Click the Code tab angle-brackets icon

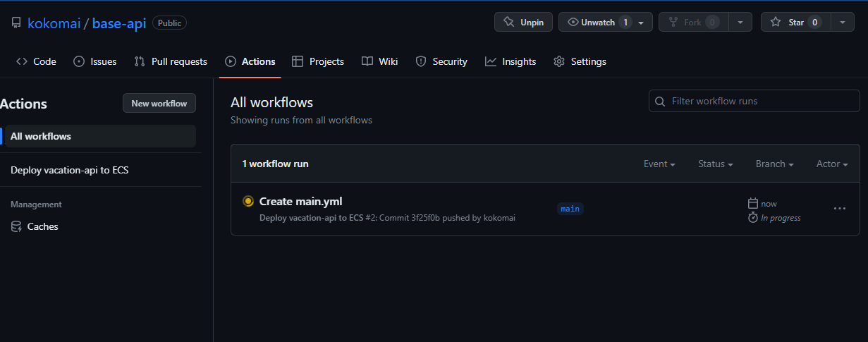(x=22, y=61)
